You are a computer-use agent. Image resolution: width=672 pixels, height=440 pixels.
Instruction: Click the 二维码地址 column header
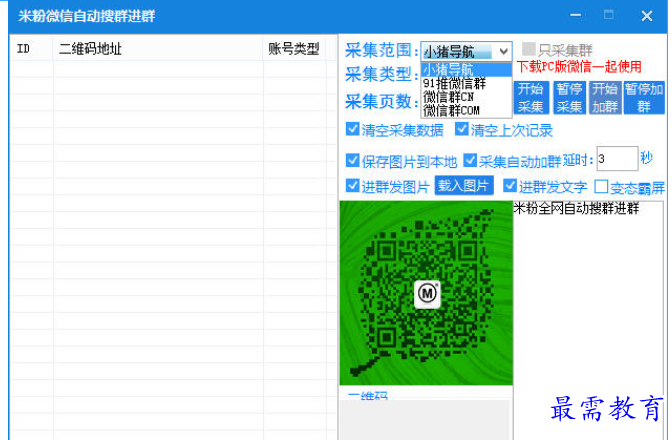tap(158, 48)
